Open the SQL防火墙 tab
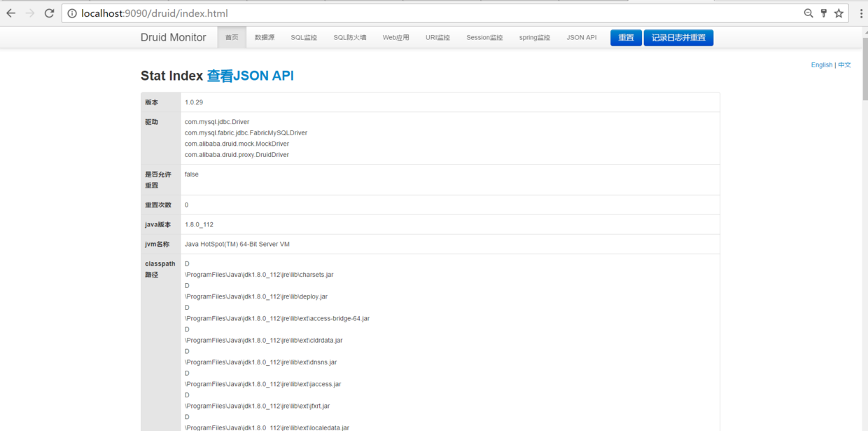868x431 pixels. coord(350,38)
